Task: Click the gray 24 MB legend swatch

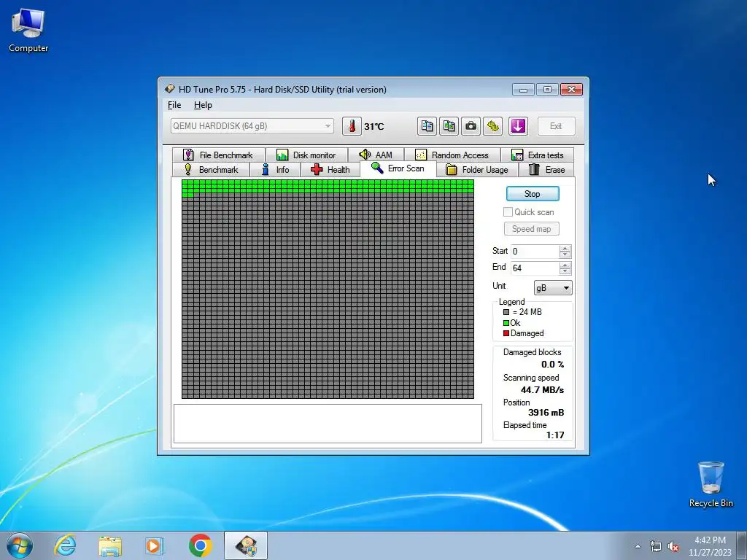Action: pos(506,312)
